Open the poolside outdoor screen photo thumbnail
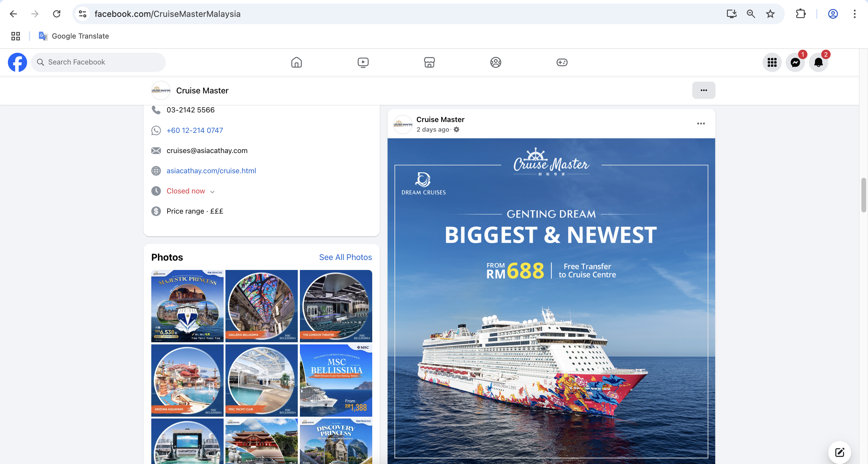 [x=187, y=441]
